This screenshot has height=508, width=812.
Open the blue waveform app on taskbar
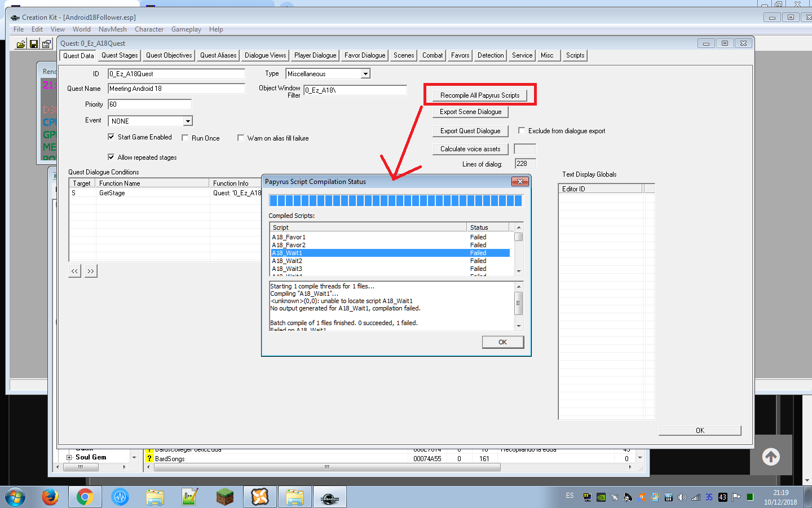click(120, 497)
